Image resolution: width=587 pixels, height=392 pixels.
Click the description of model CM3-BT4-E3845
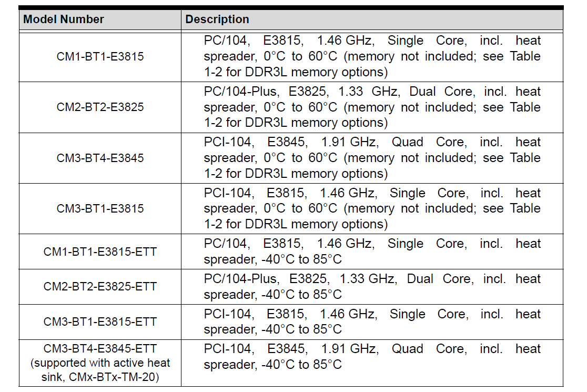pos(372,158)
